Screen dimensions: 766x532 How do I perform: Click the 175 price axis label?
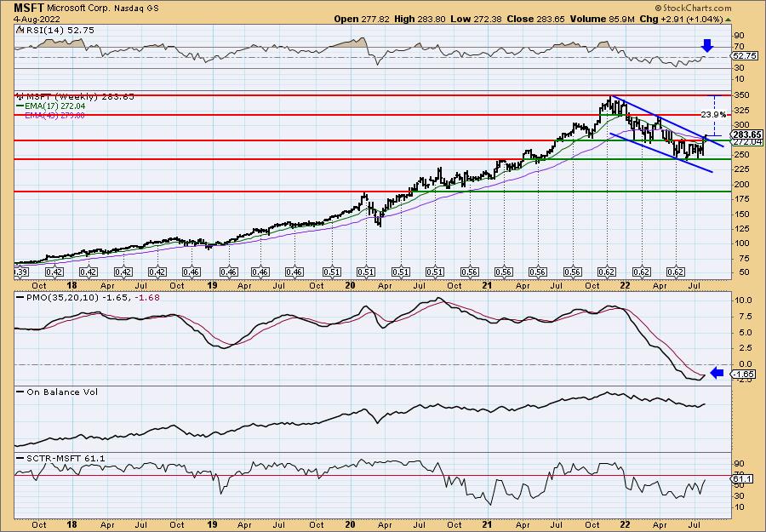coord(741,199)
